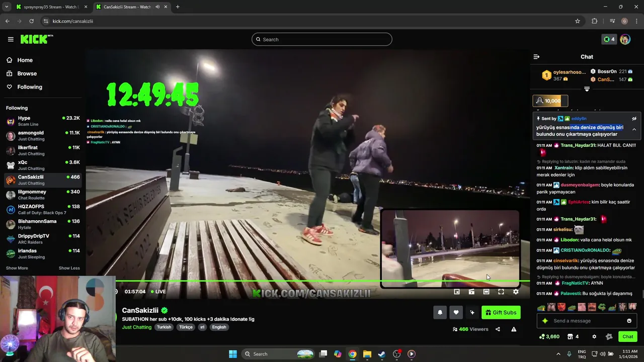Reload the page
This screenshot has height=362, width=644.
(31, 21)
